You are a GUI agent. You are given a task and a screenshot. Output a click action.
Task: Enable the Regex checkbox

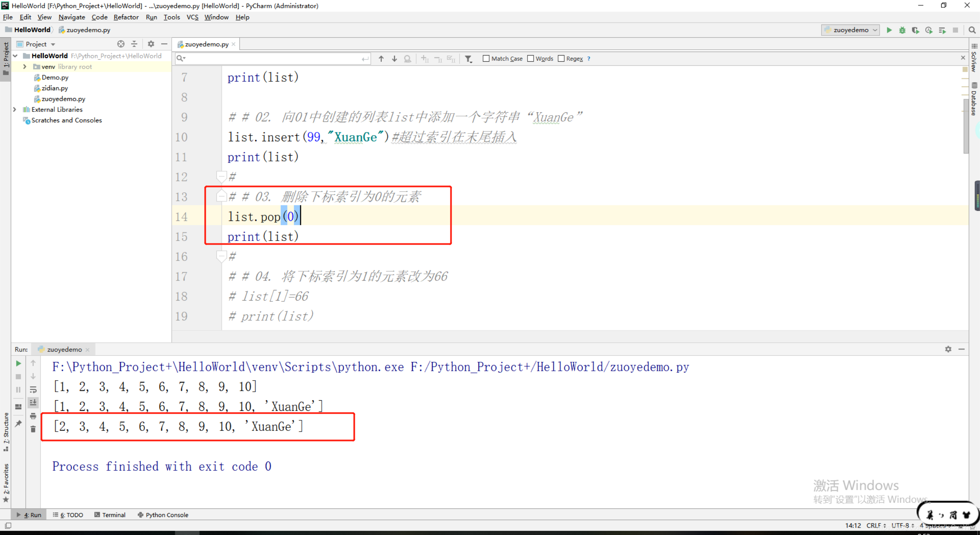coord(561,58)
